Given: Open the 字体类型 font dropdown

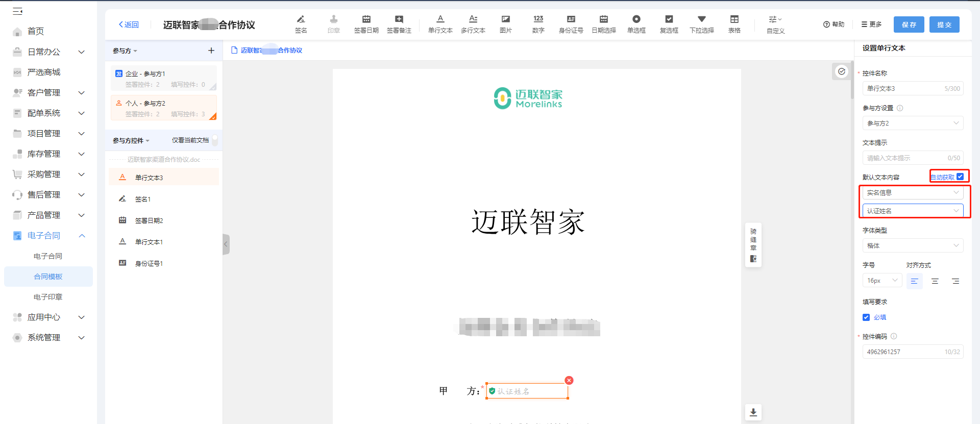Looking at the screenshot, I should click(x=913, y=245).
